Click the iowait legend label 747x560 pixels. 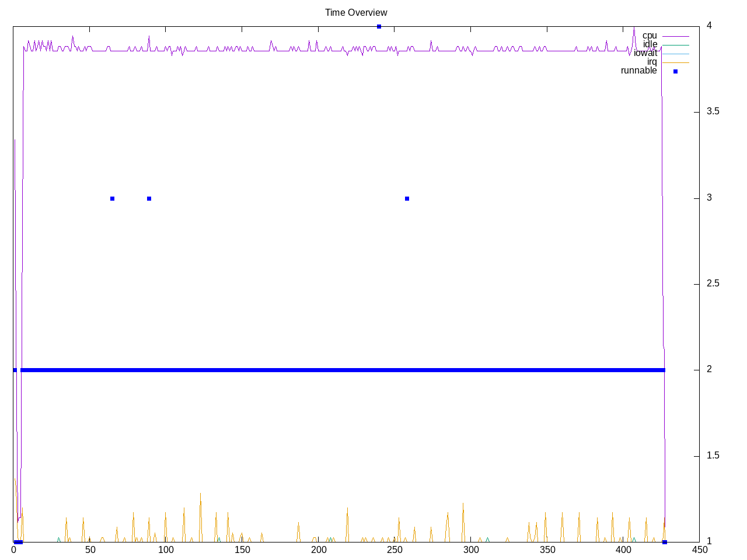click(645, 53)
